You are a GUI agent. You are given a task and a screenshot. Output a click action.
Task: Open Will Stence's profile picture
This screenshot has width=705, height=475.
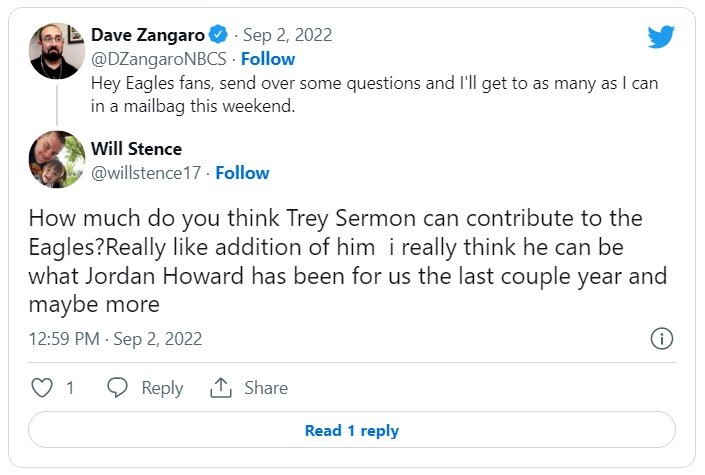tap(57, 159)
